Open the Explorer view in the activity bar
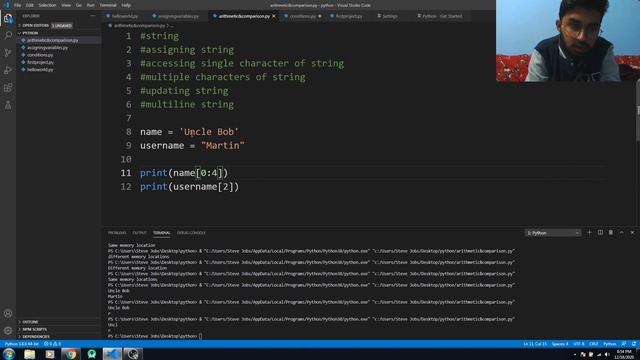The image size is (640, 360). (x=8, y=18)
